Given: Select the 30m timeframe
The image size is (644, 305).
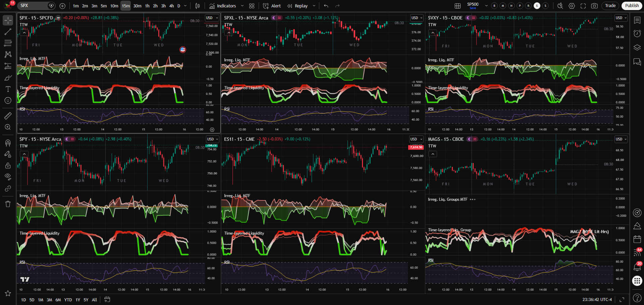Looking at the screenshot, I should [x=137, y=6].
